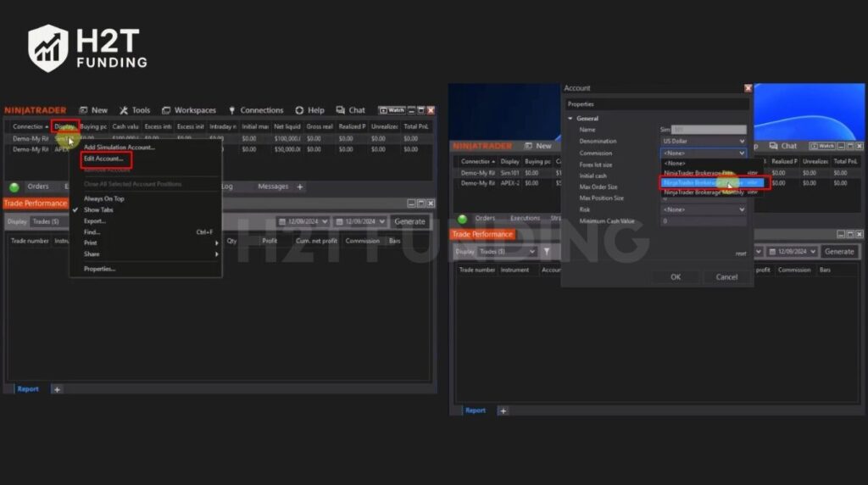The image size is (868, 485).
Task: Open Tools menu in left NinjaTrader window
Action: click(135, 110)
